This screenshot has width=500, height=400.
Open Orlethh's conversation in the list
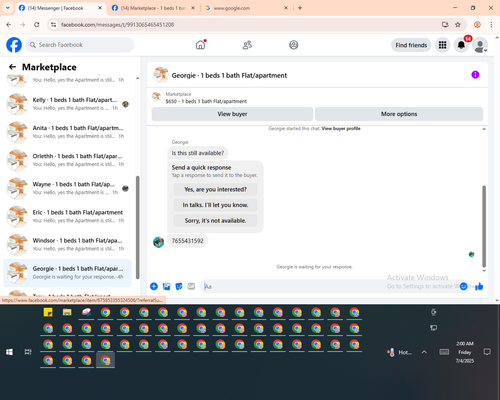(x=68, y=160)
